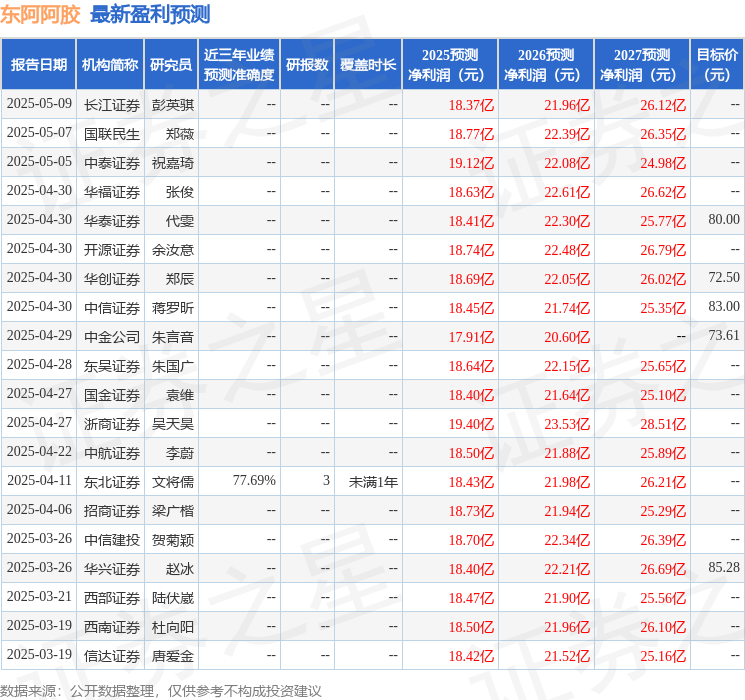Select the 国金证券 institution cell

point(112,395)
